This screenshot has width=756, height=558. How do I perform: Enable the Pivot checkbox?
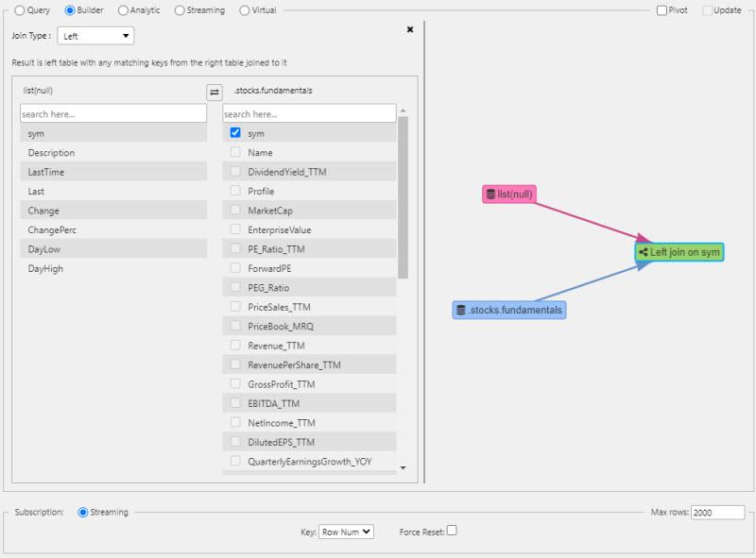(662, 10)
